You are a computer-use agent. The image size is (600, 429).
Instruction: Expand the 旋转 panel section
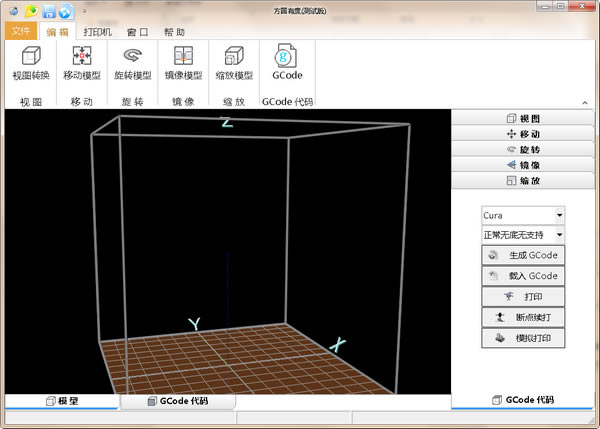(523, 149)
